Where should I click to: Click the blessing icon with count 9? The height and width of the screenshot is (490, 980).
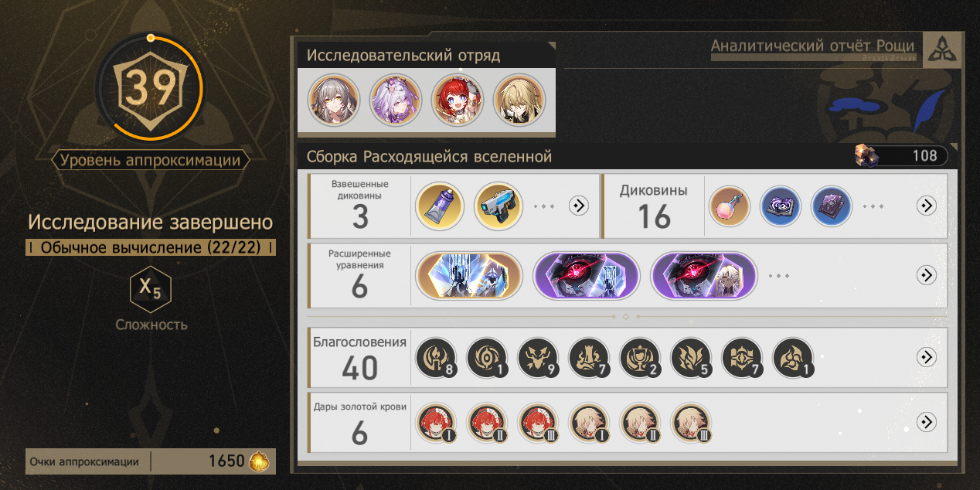pyautogui.click(x=538, y=358)
